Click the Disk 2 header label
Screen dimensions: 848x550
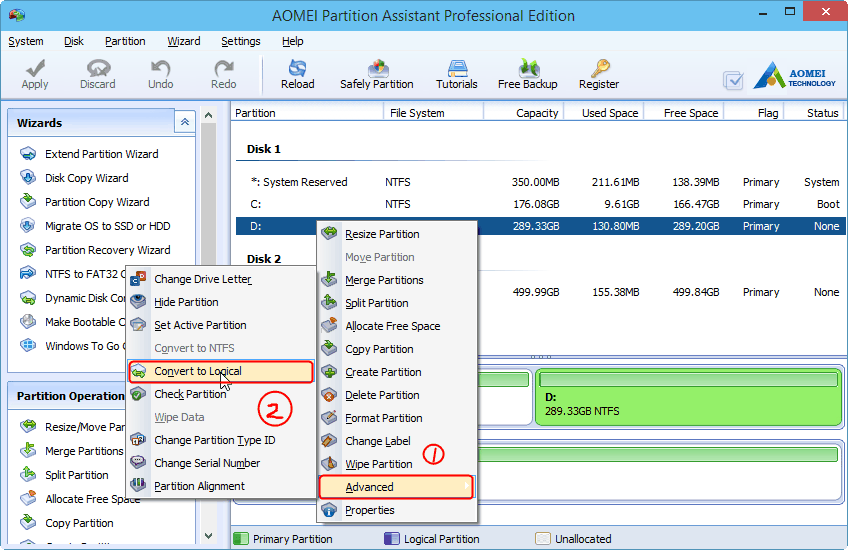[x=264, y=259]
